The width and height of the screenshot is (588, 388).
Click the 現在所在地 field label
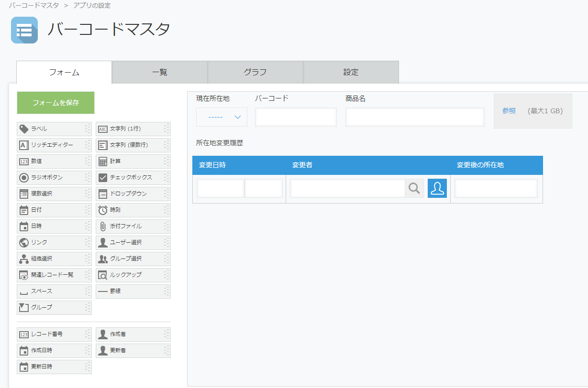pos(213,98)
